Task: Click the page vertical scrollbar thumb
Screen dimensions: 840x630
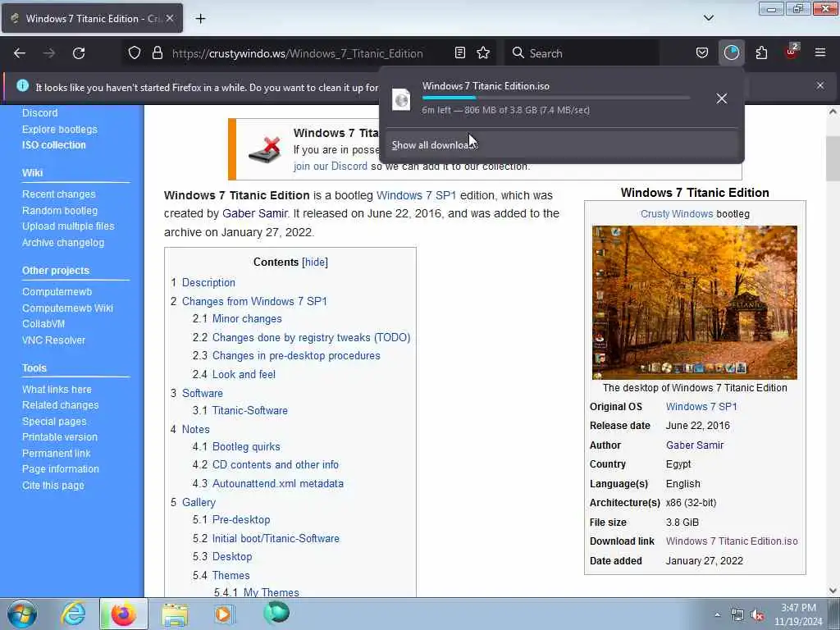Action: (x=833, y=158)
